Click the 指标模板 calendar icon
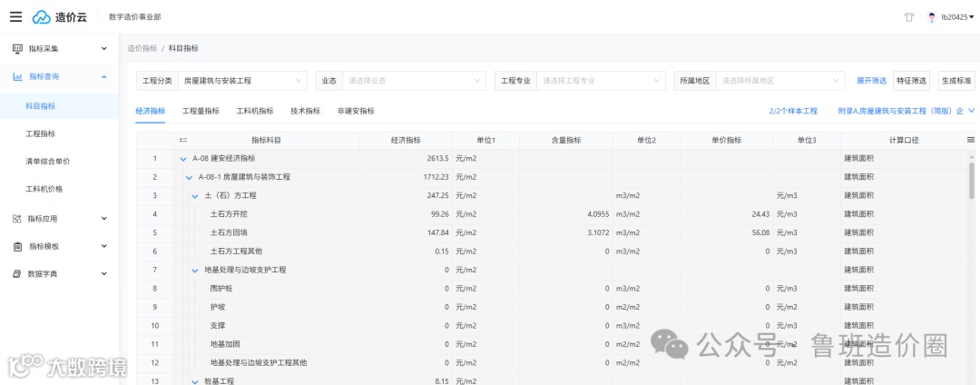The height and width of the screenshot is (385, 980). click(x=17, y=246)
